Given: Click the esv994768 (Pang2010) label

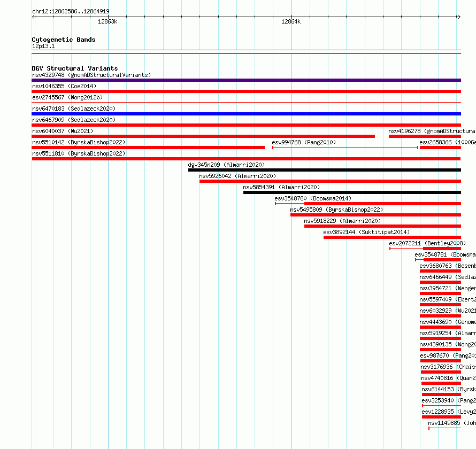Looking at the screenshot, I should pos(304,142).
